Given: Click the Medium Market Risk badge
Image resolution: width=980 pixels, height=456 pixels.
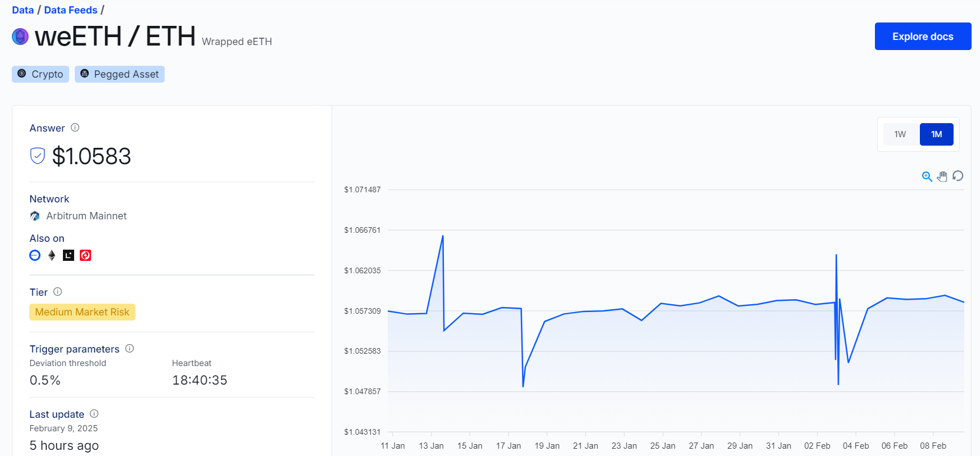Looking at the screenshot, I should point(83,312).
